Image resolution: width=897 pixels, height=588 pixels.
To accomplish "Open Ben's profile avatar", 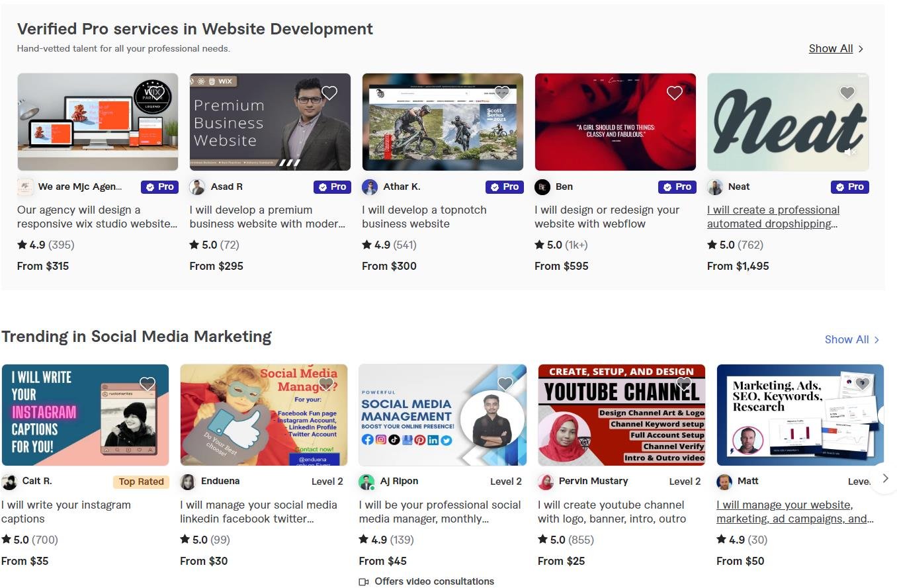I will coord(542,187).
